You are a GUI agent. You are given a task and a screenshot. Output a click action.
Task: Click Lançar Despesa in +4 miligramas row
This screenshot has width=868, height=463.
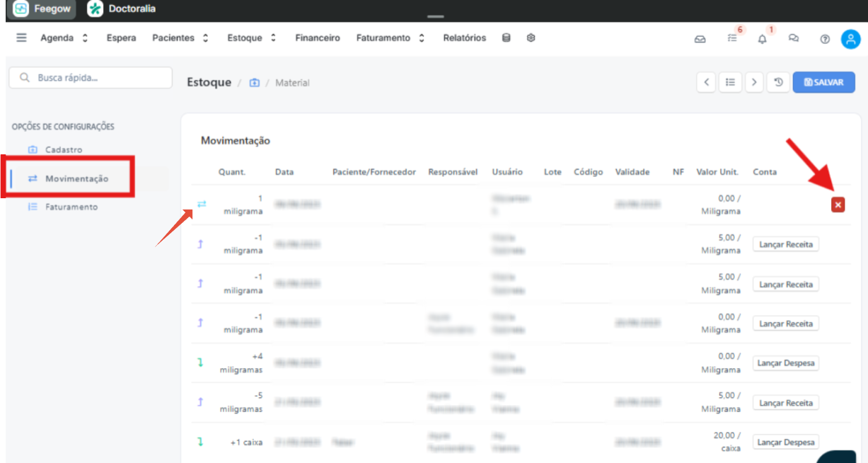(785, 363)
